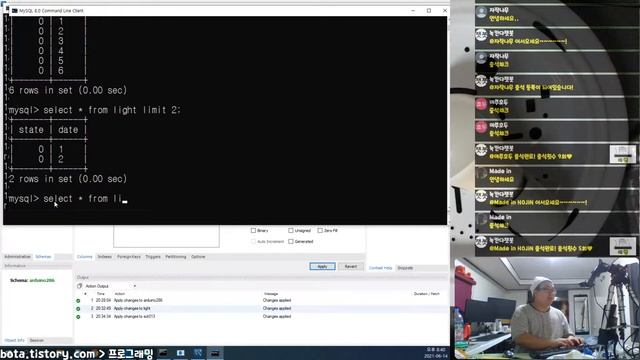The height and width of the screenshot is (360, 640).
Task: Click the Action column header in Output
Action: coord(120,294)
